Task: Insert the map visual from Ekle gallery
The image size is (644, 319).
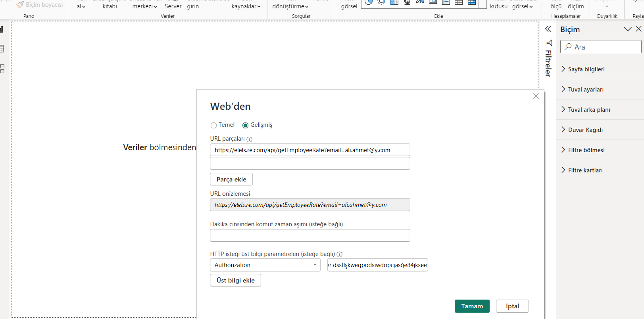Action: click(407, 2)
